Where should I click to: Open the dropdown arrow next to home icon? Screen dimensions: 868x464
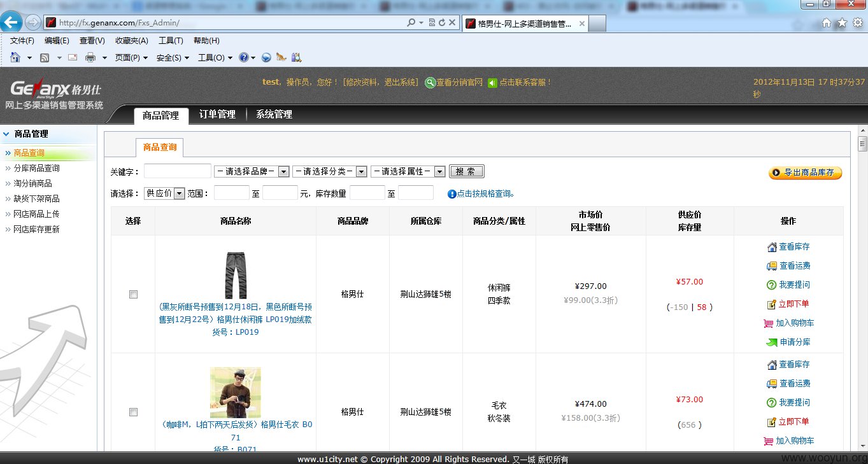click(x=29, y=58)
